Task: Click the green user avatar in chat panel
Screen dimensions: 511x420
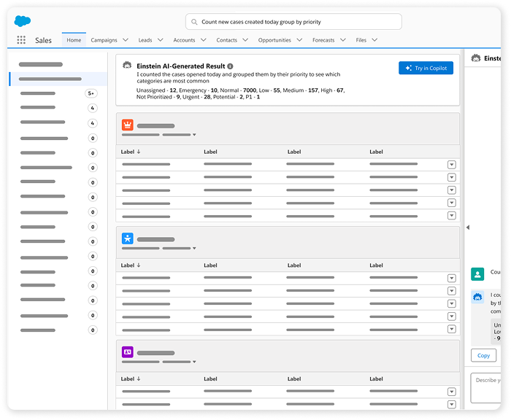Action: [x=477, y=274]
